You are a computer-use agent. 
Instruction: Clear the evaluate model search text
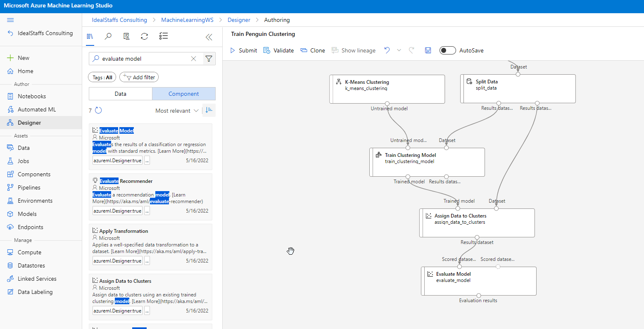point(193,59)
